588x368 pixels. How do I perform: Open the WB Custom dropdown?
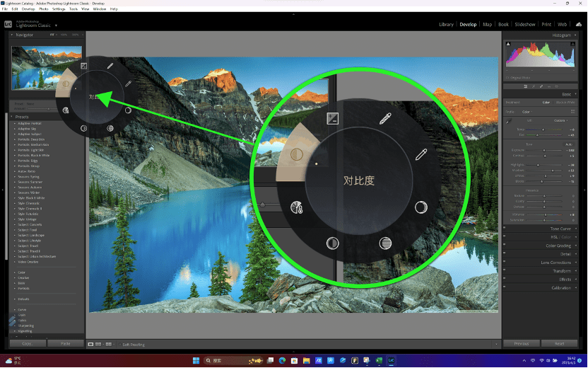click(560, 120)
